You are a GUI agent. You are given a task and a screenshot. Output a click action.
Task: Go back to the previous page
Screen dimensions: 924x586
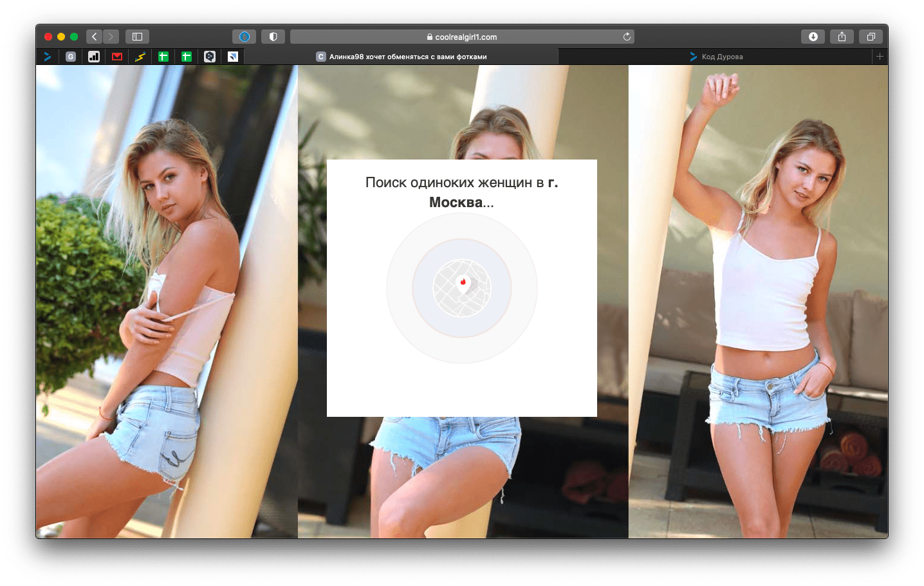[94, 37]
